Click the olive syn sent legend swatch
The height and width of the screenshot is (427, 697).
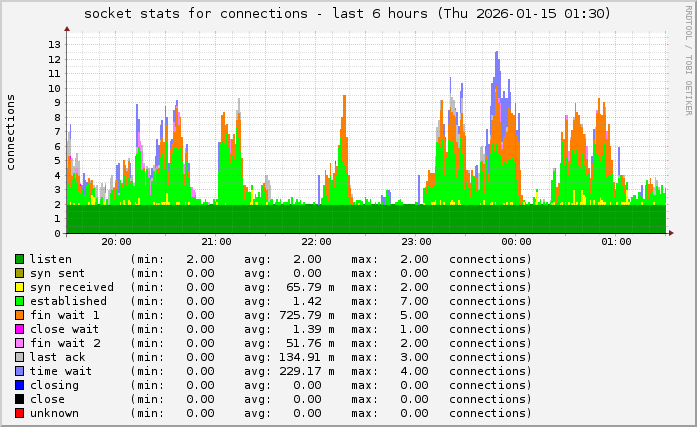[x=19, y=273]
